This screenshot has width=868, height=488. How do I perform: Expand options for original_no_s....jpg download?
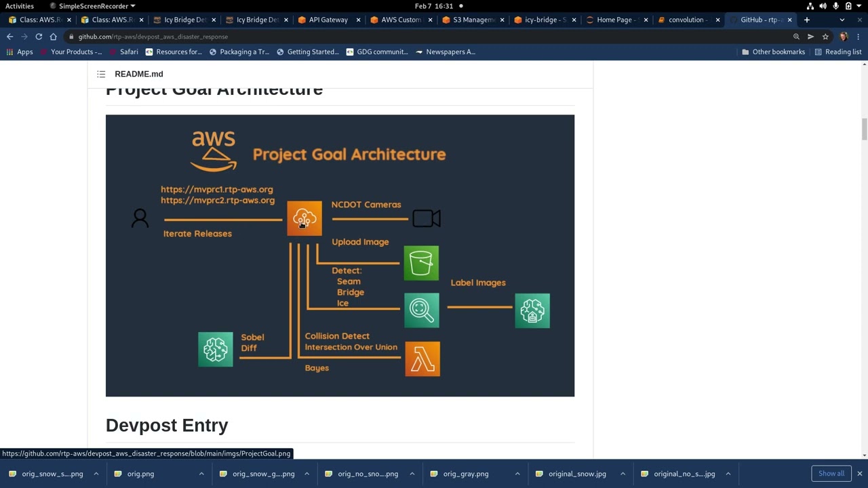click(x=728, y=474)
